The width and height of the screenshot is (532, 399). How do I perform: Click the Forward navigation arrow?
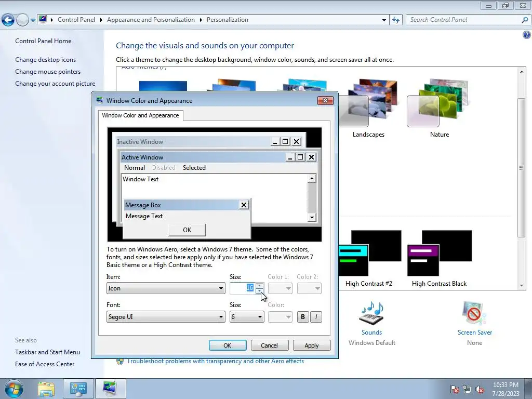tap(22, 20)
